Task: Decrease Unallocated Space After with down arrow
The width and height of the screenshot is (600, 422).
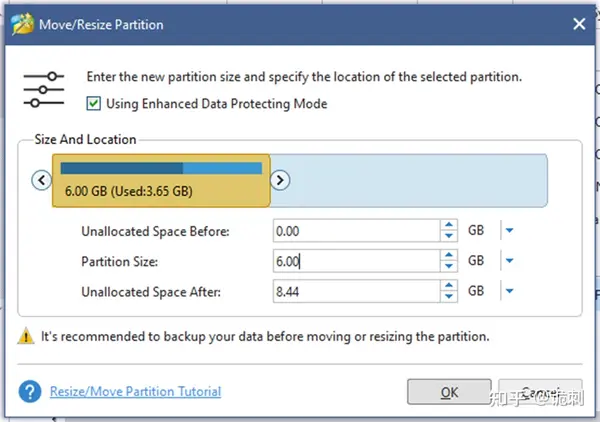Action: [449, 297]
